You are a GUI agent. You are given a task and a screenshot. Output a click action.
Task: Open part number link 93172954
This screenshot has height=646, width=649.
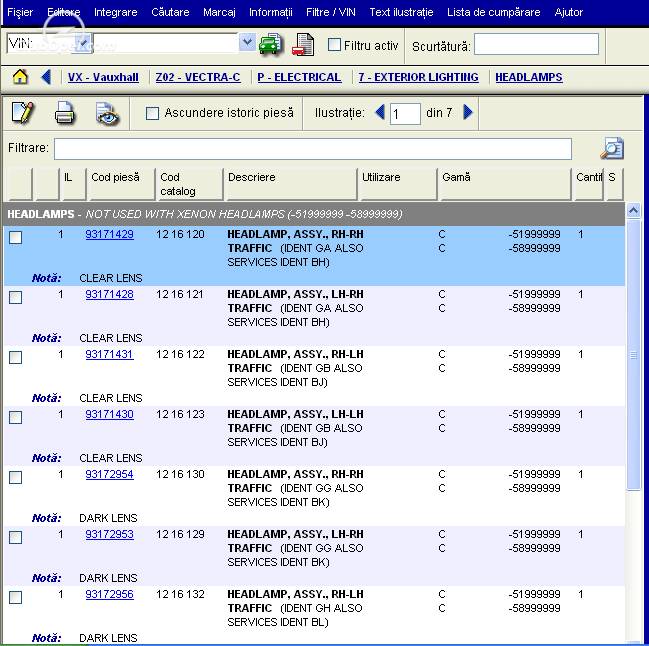(x=109, y=474)
